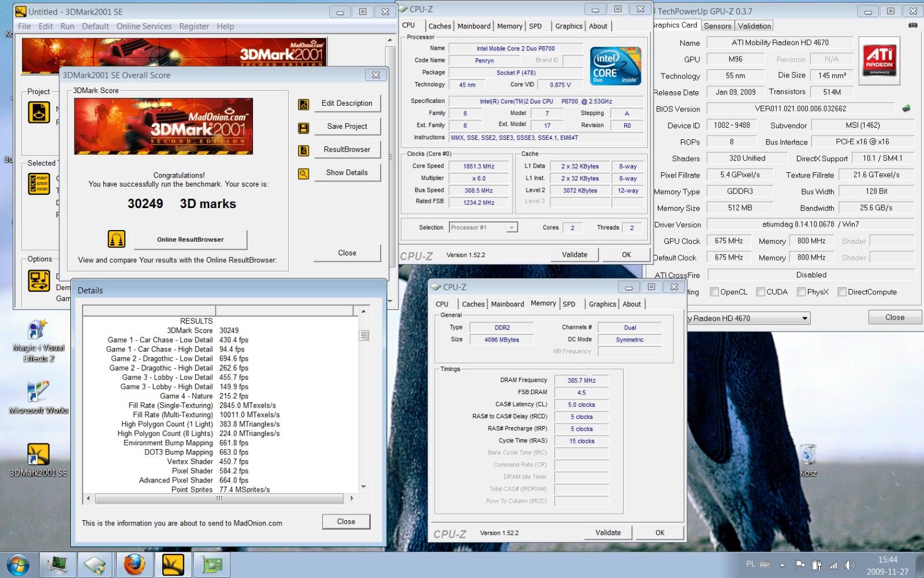The width and height of the screenshot is (924, 578).
Task: Click the first pinned taskbar monitor icon
Action: 57,565
